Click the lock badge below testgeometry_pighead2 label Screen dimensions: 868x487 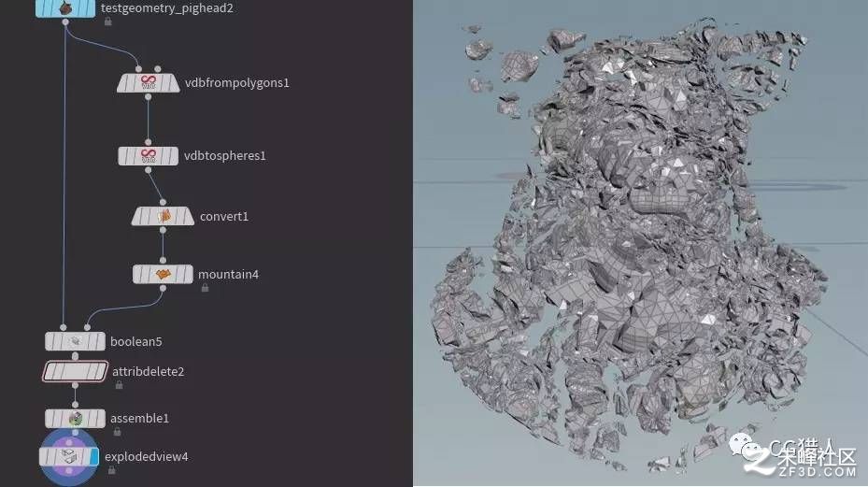click(x=108, y=21)
